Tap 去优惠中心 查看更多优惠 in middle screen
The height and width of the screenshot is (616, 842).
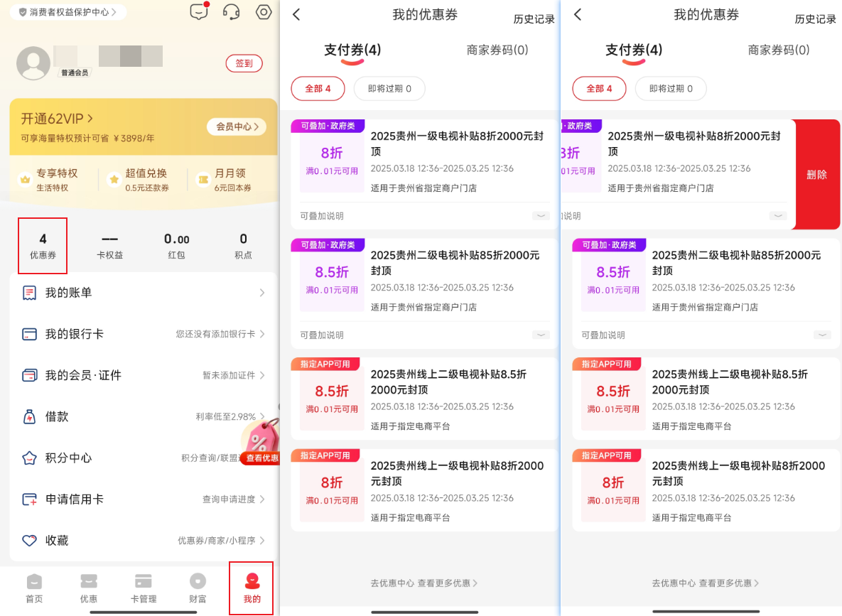424,583
